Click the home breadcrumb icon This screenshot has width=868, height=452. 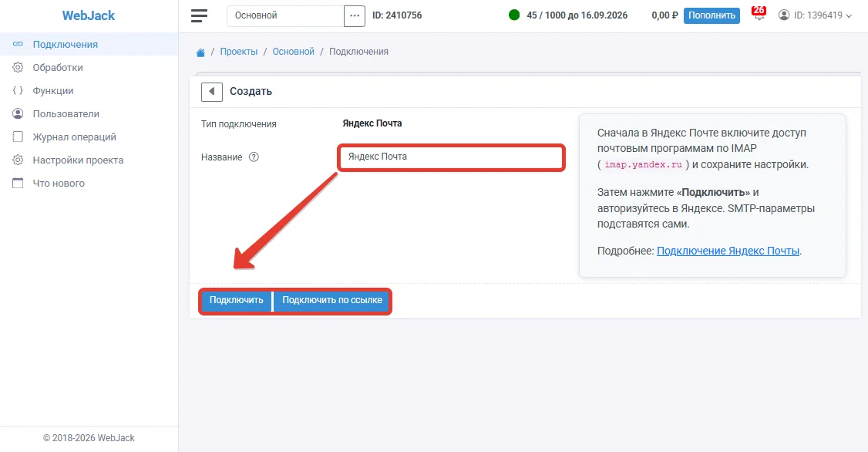tap(200, 52)
